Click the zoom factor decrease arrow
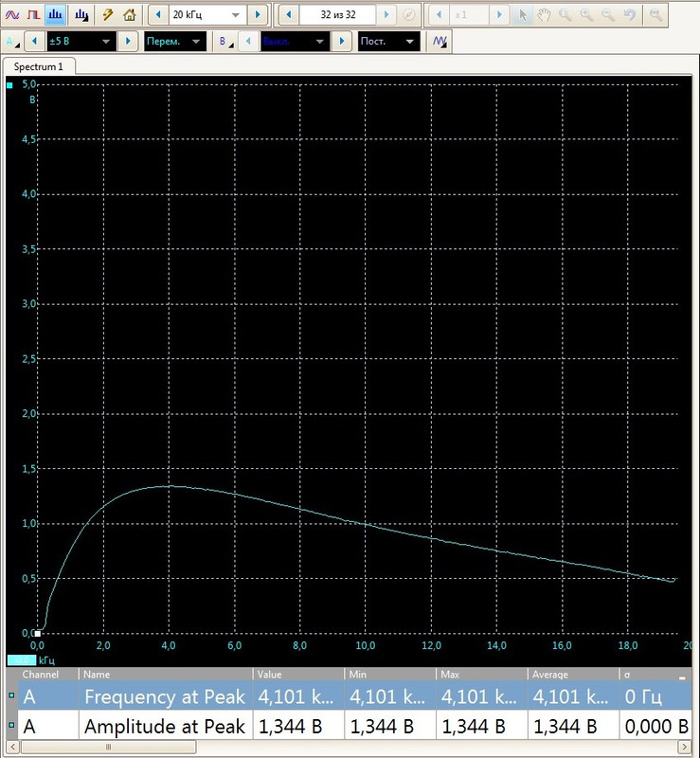The width and height of the screenshot is (700, 758). click(439, 15)
